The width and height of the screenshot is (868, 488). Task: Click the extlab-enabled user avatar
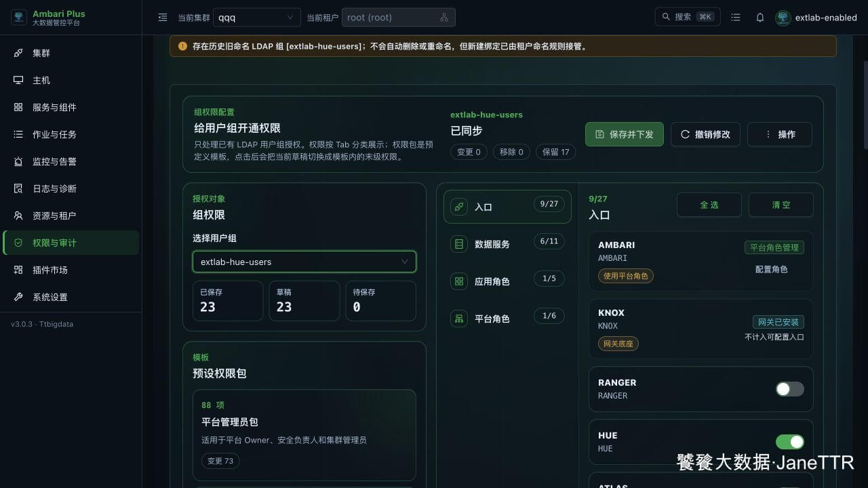coord(783,18)
